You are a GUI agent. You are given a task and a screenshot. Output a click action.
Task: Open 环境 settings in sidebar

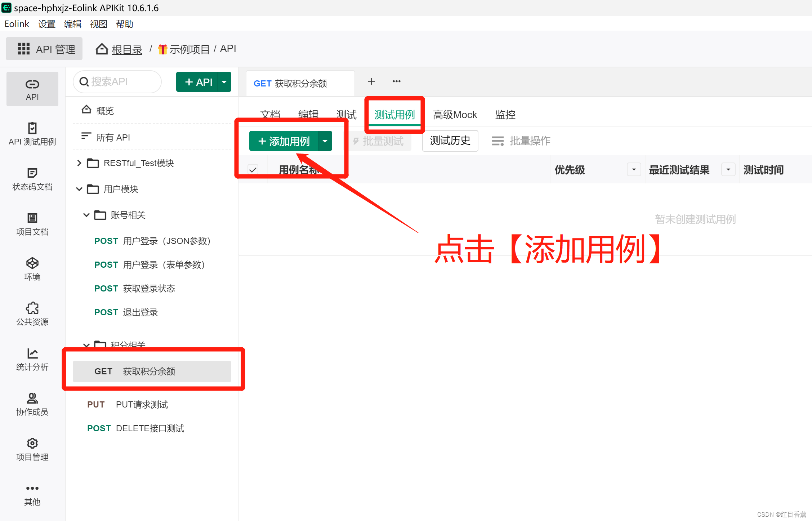[32, 269]
